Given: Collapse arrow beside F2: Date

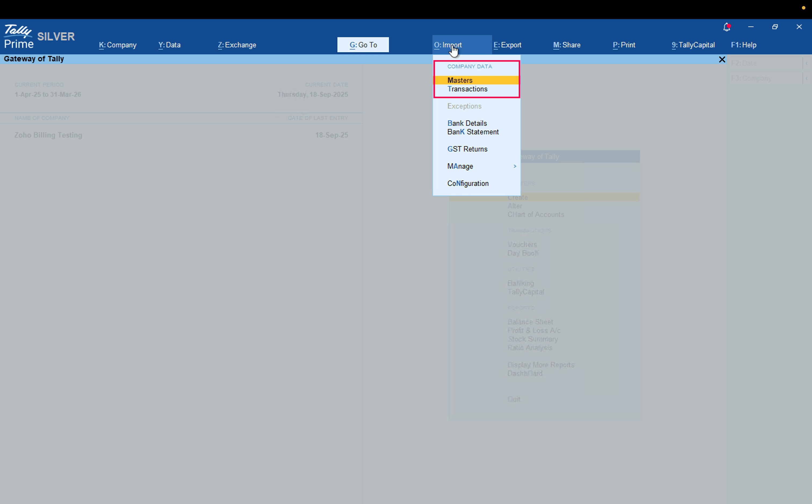Looking at the screenshot, I should [x=806, y=63].
